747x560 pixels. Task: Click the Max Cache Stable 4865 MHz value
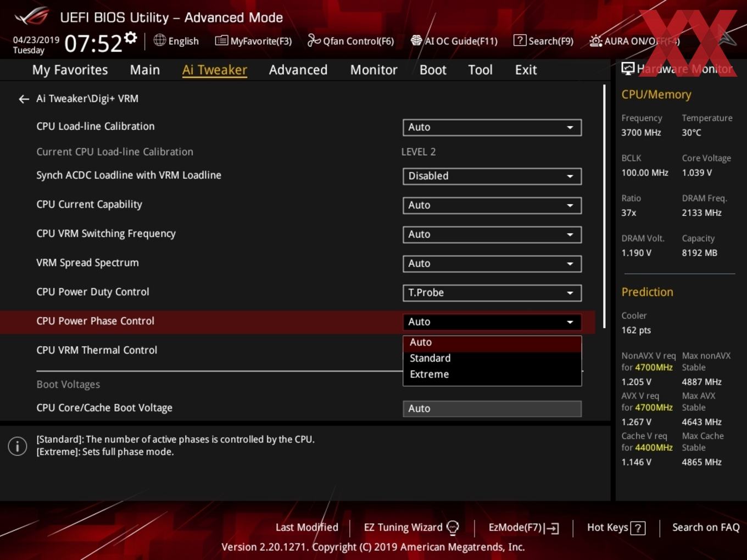click(x=701, y=462)
